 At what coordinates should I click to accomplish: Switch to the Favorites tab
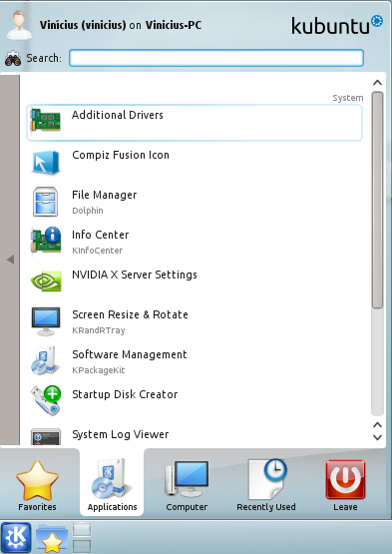38,486
